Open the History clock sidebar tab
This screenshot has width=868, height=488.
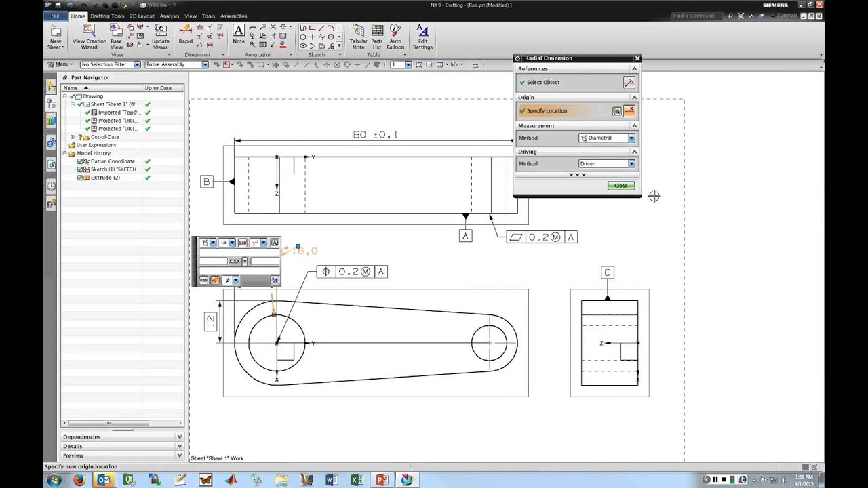pos(52,186)
